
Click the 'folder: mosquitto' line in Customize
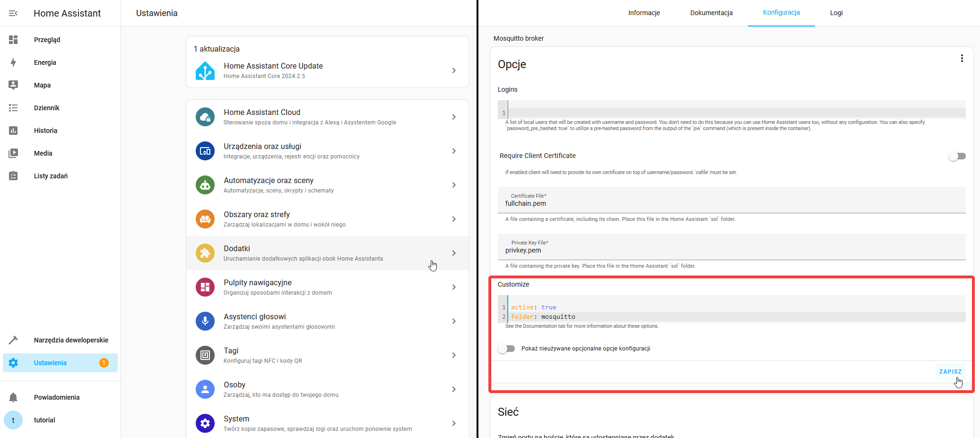click(543, 317)
